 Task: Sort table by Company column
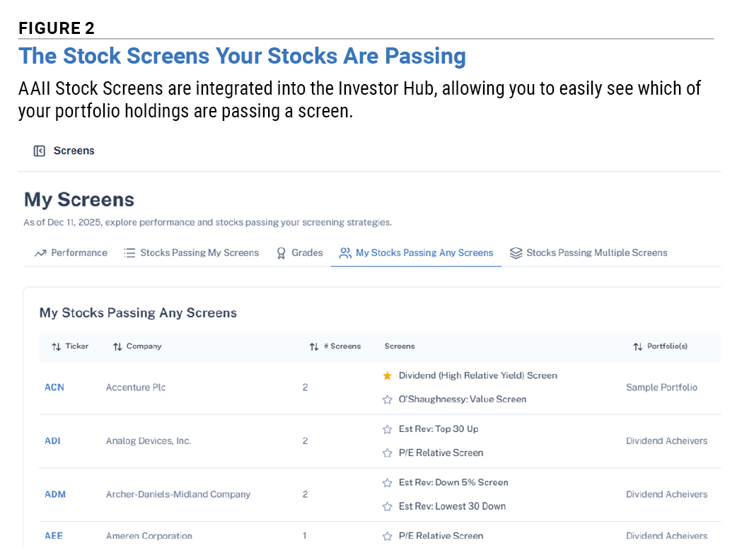(137, 346)
